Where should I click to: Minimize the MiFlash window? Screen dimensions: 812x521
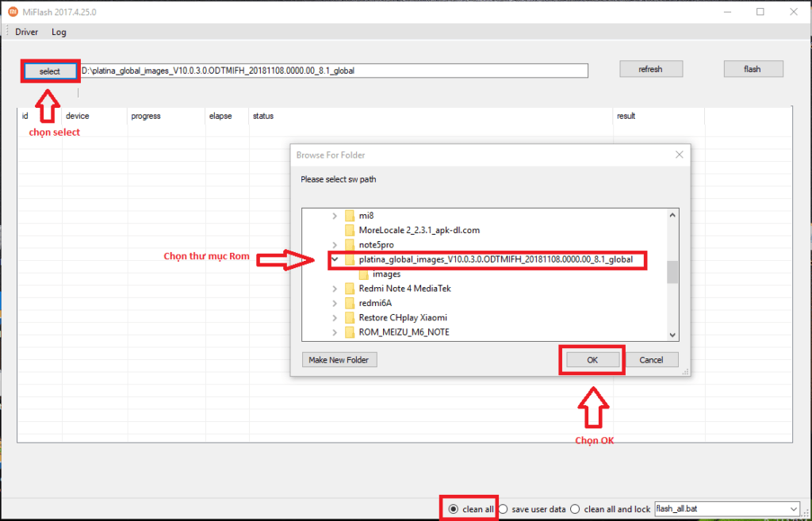point(727,11)
